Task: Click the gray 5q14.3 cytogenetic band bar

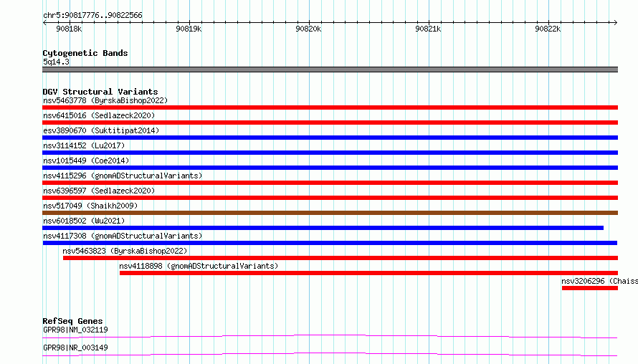Action: pyautogui.click(x=330, y=70)
